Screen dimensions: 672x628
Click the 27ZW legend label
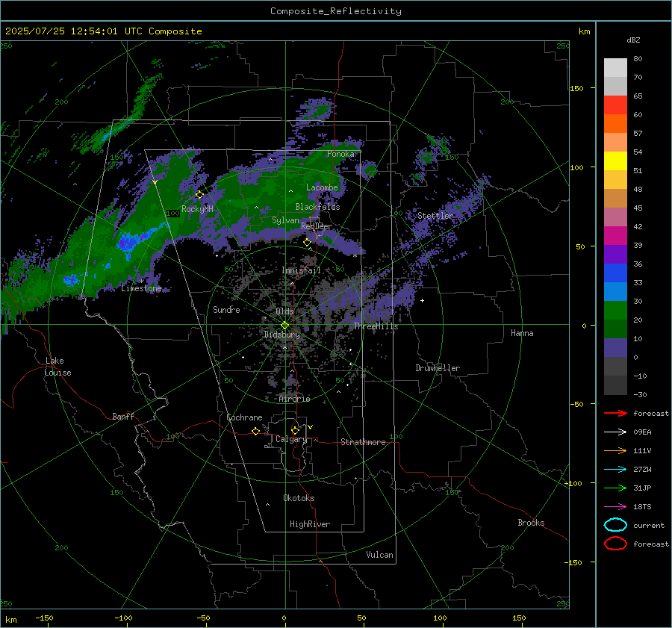(642, 470)
